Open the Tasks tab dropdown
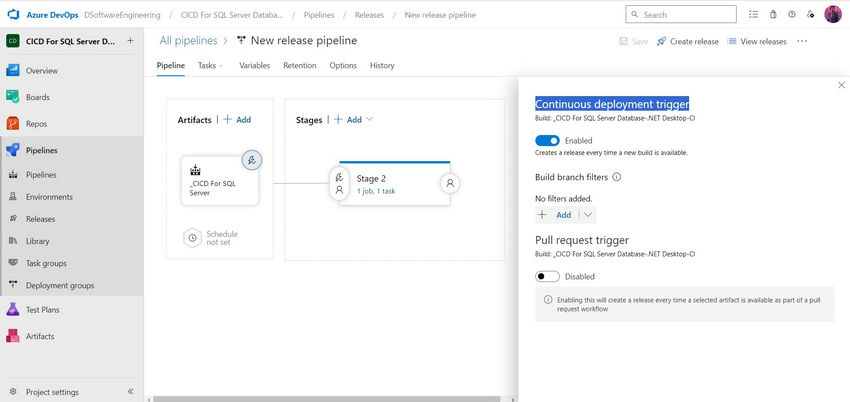This screenshot has width=850, height=402. pos(210,65)
